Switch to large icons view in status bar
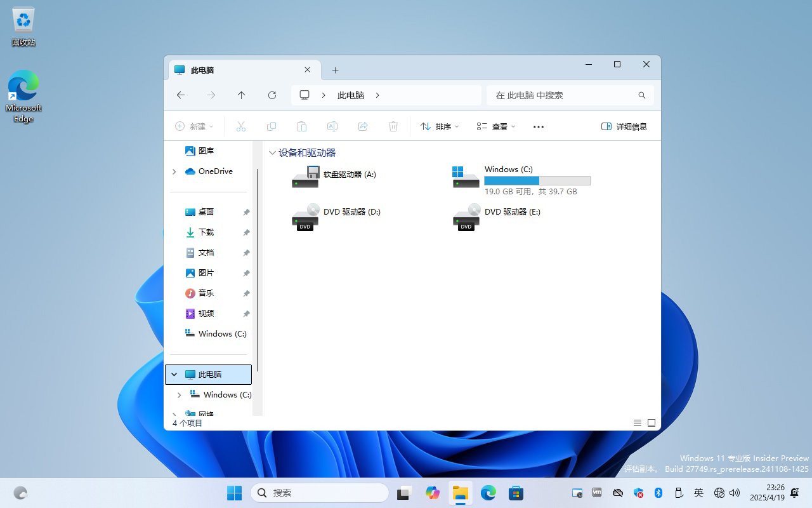This screenshot has width=812, height=508. [x=652, y=423]
